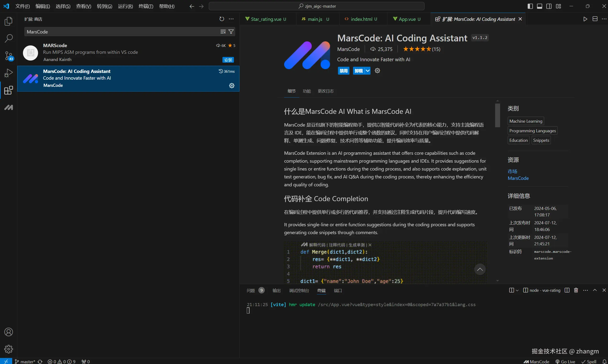The height and width of the screenshot is (364, 608).
Task: Open manage gear for MarsCode list item
Action: point(232,86)
